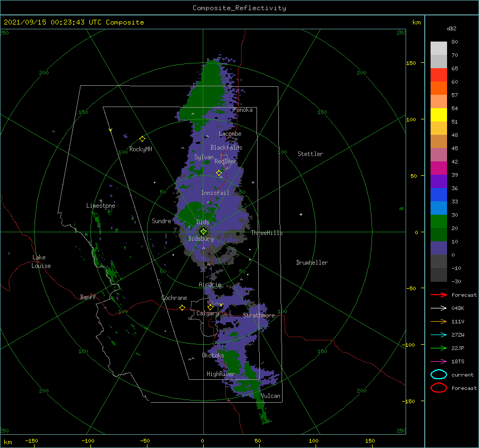Click the asterisk marker above Limestone
Viewport: 479px width, 448px height.
pyautogui.click(x=101, y=201)
